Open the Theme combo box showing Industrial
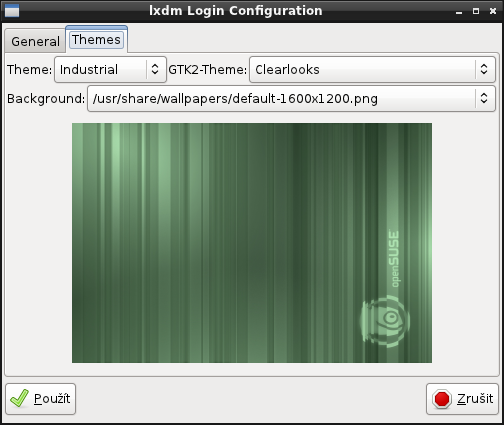This screenshot has width=504, height=425. click(110, 69)
